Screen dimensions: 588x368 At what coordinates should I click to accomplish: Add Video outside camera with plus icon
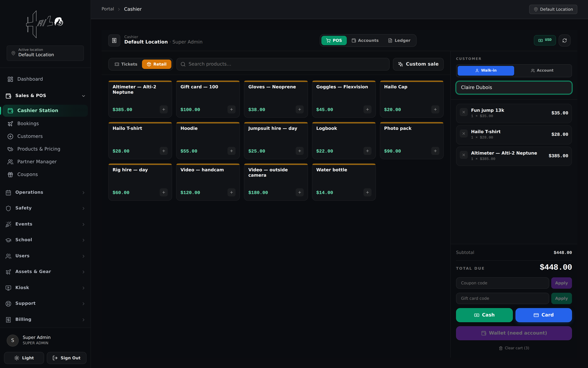299,193
